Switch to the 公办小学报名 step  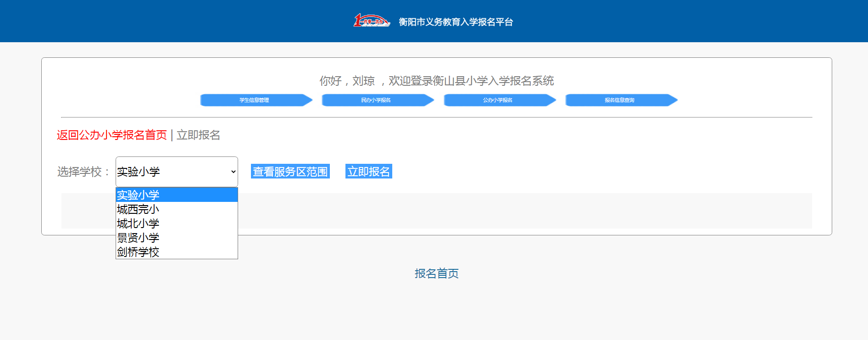tap(498, 100)
